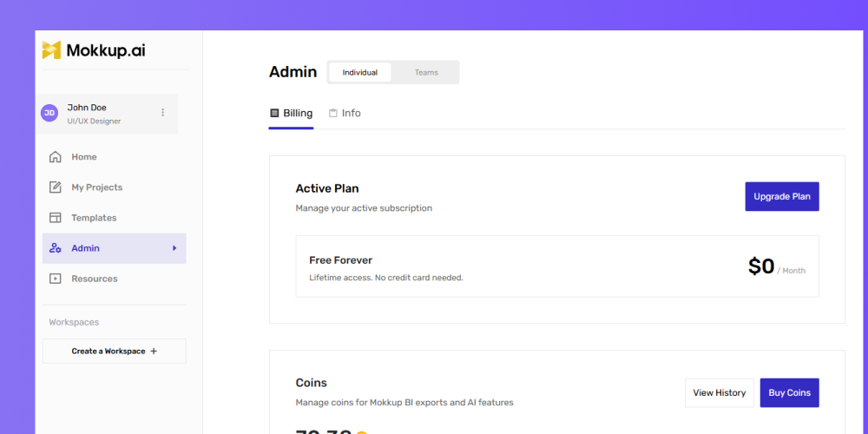Screen dimensions: 868x434
Task: Click the Info tab clipboard icon
Action: tap(333, 113)
